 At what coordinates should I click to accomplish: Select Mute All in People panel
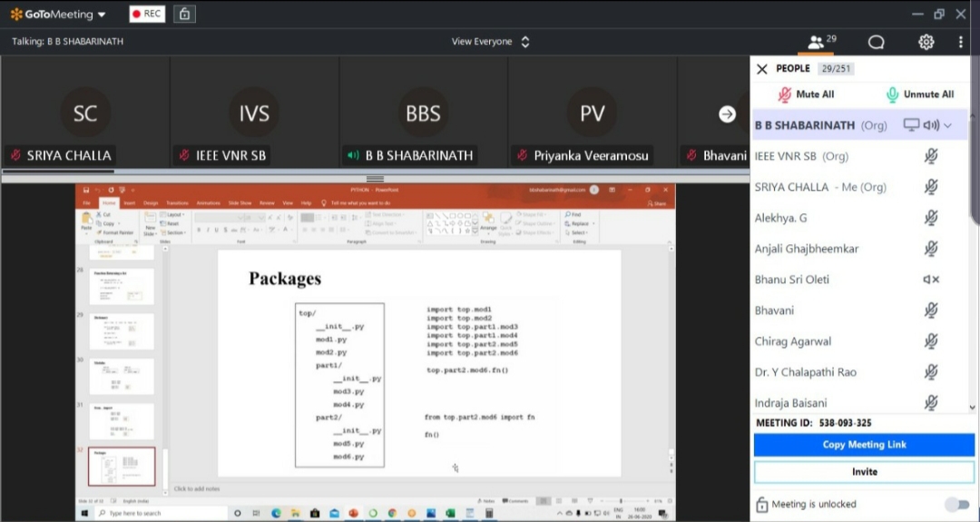pos(806,94)
